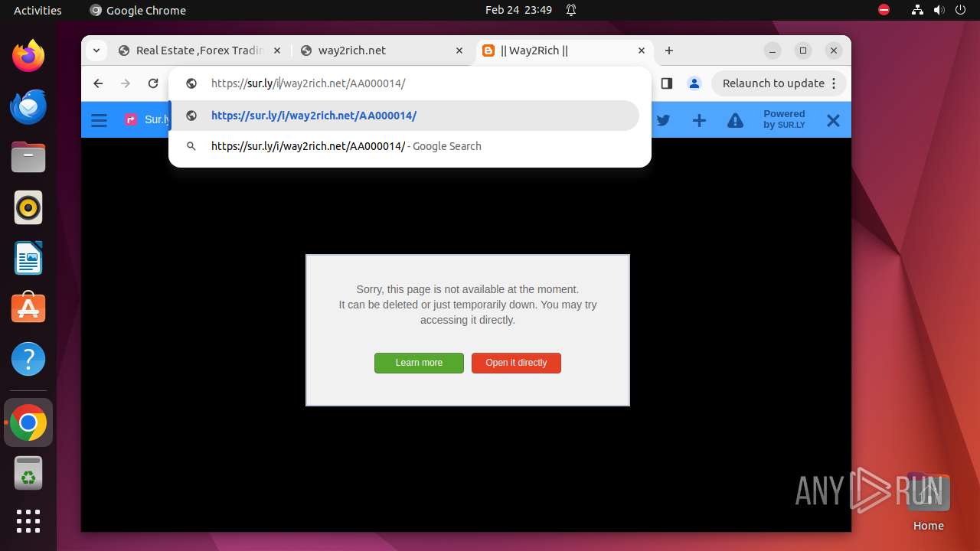
Task: Click the red Open it directly button
Action: [516, 363]
